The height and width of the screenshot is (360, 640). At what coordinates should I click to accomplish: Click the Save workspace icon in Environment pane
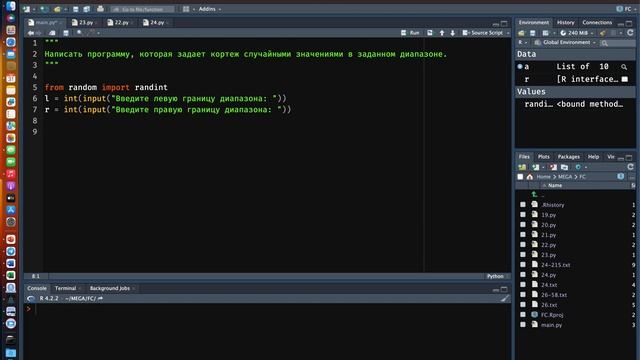click(533, 33)
